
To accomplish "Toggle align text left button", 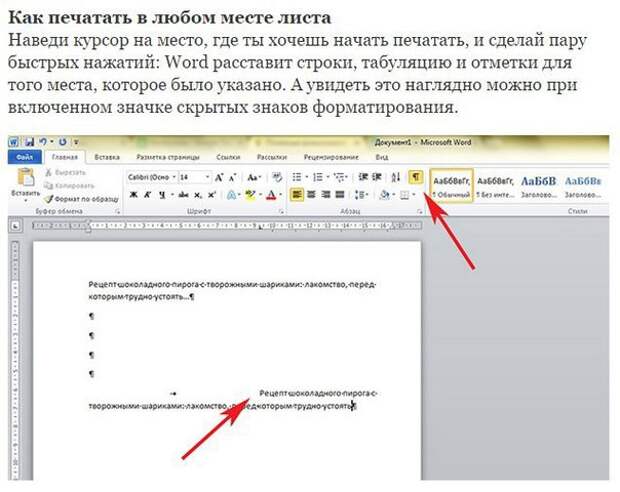I will pos(297,195).
